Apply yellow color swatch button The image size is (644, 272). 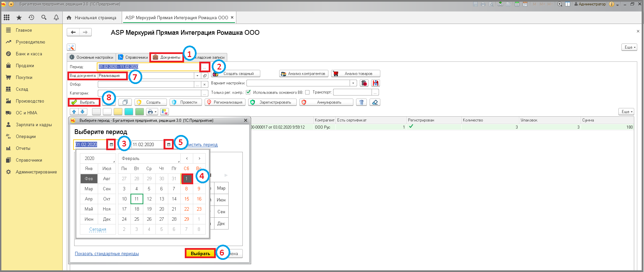118,112
